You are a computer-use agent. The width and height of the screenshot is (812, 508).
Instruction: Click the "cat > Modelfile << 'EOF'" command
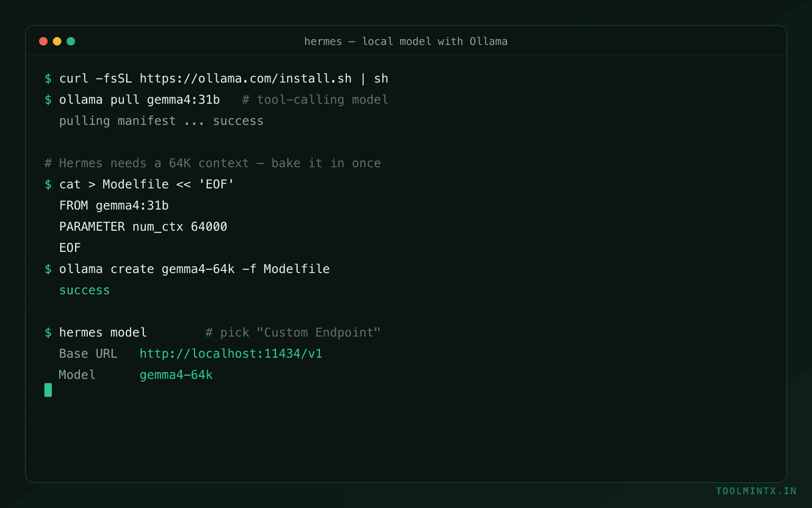[146, 184]
